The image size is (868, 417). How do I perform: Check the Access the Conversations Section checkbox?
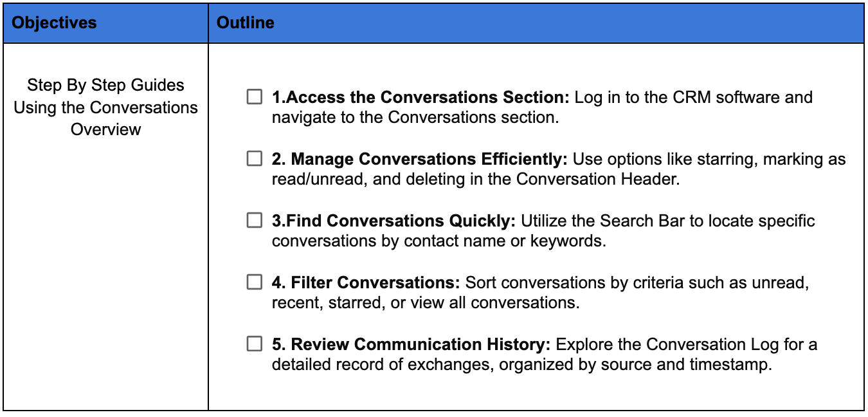(255, 97)
